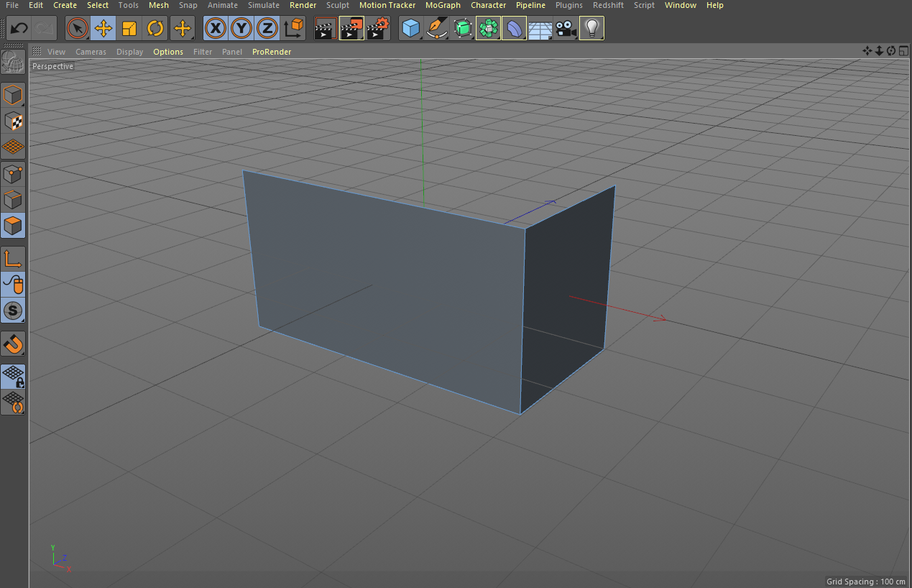
Task: Open the viewport Display menu
Action: click(x=130, y=52)
